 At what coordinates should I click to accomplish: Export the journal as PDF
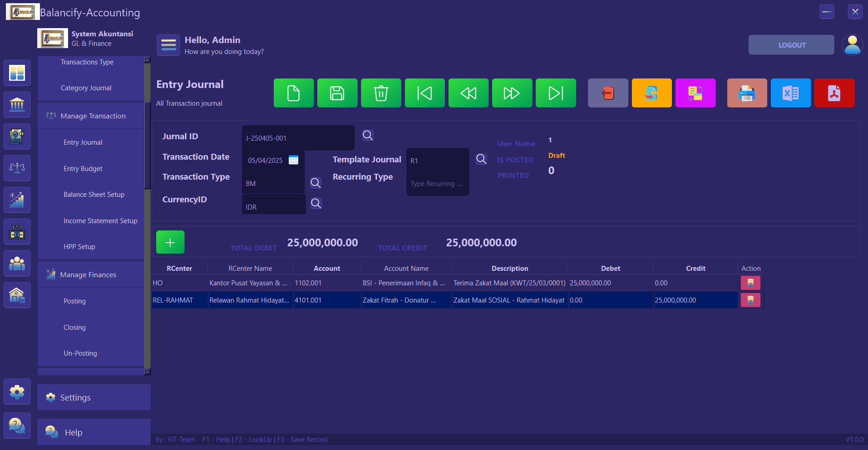tap(834, 93)
